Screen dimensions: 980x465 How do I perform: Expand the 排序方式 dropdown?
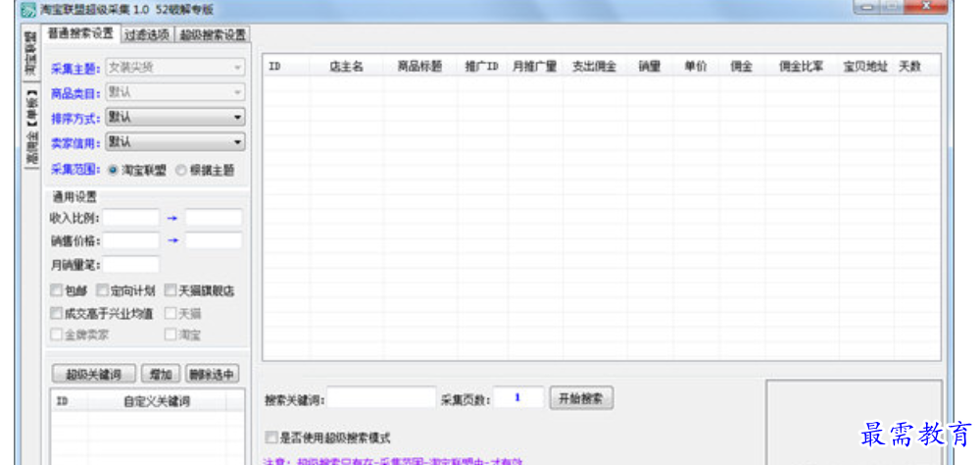[x=175, y=117]
